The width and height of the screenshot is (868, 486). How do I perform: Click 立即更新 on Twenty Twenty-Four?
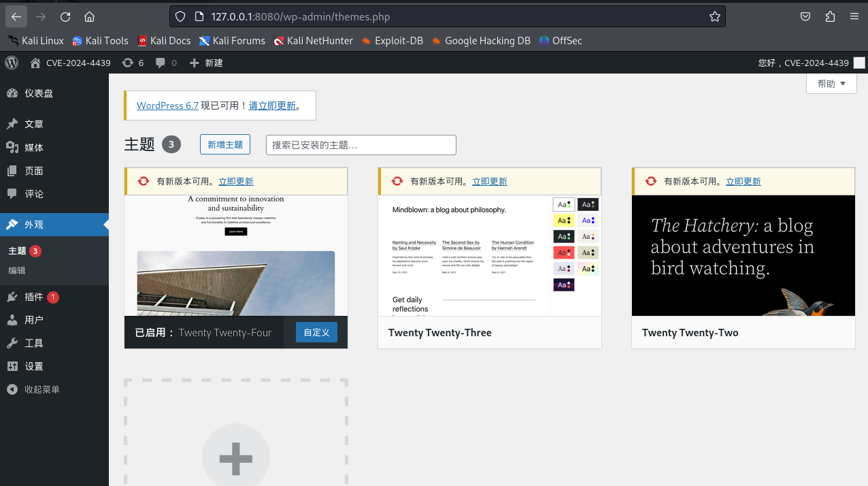coord(236,181)
